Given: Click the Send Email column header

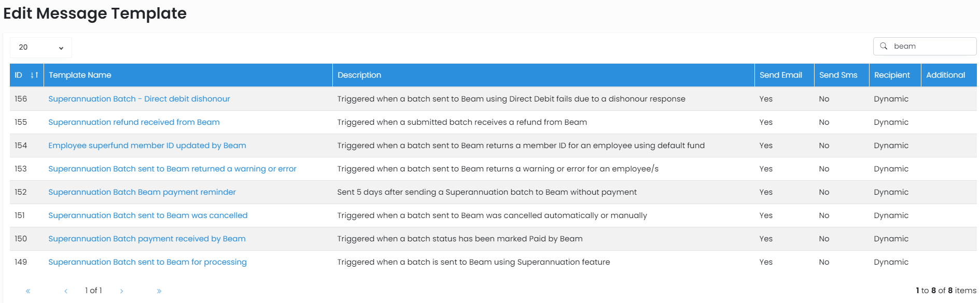Looking at the screenshot, I should [x=780, y=75].
